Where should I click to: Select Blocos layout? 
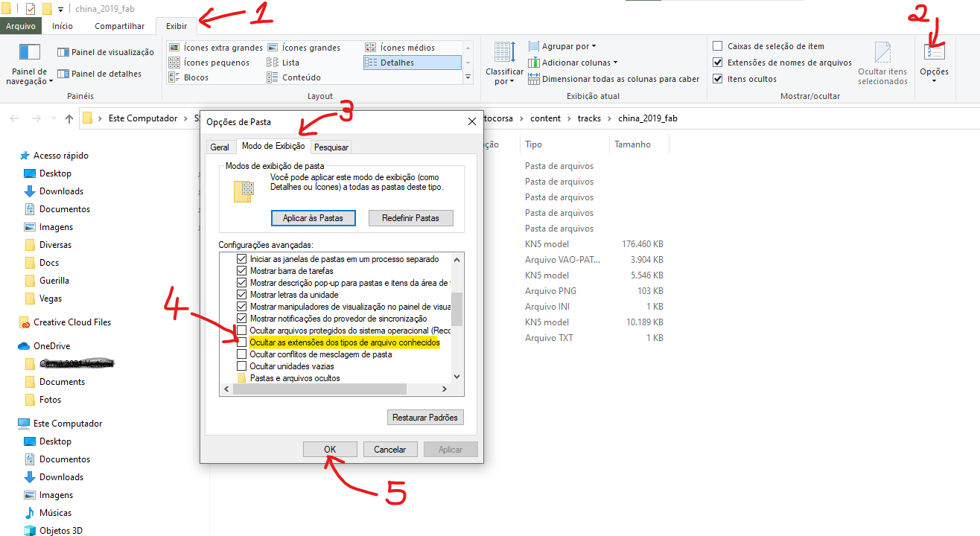click(x=188, y=77)
